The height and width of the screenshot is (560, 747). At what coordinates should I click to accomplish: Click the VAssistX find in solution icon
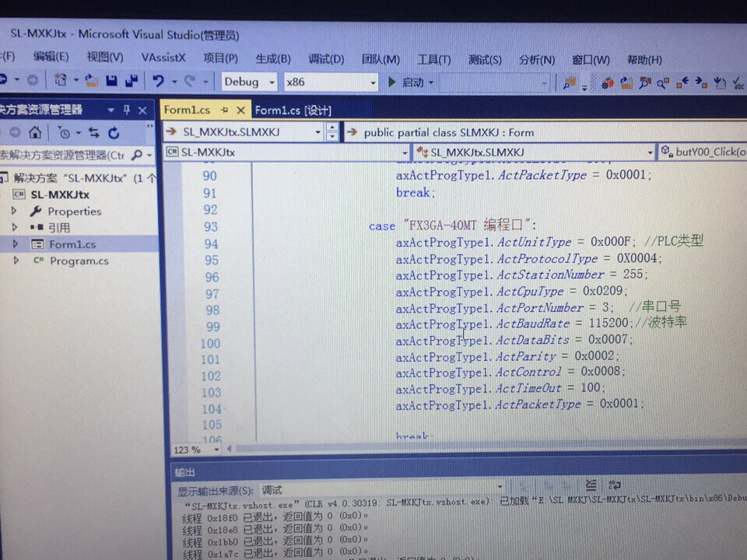pyautogui.click(x=569, y=83)
